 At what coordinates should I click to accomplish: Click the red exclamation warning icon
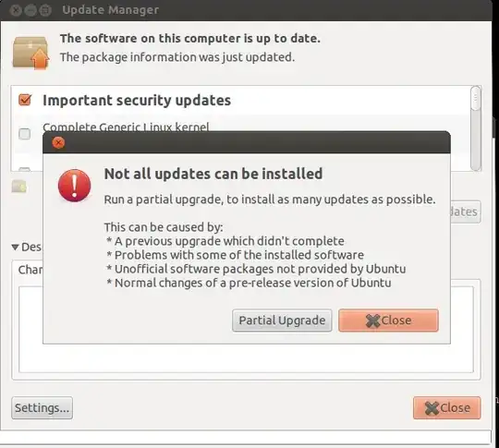tap(75, 186)
